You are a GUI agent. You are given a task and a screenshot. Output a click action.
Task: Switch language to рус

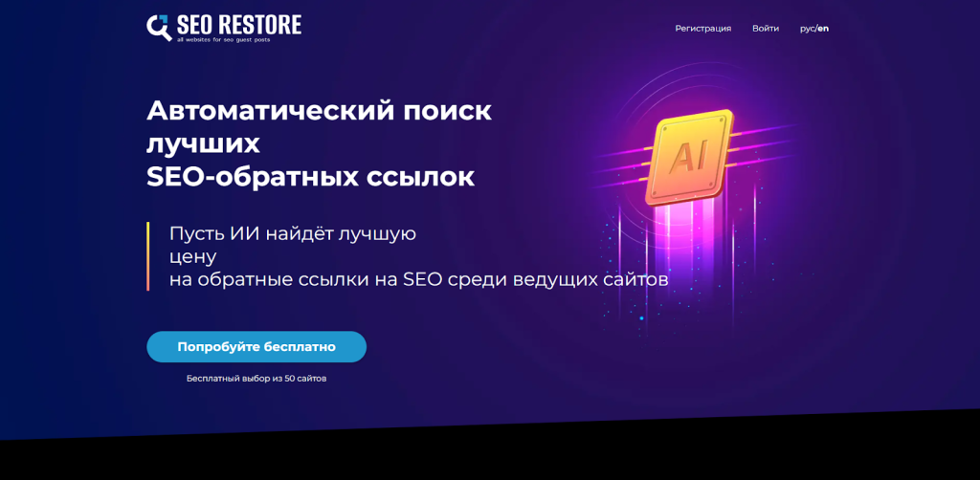coord(807,29)
